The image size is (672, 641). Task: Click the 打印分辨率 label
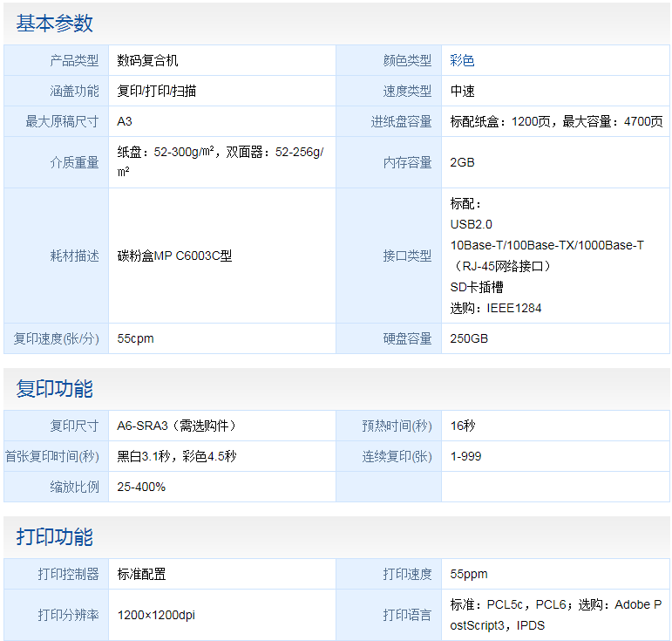click(x=68, y=615)
